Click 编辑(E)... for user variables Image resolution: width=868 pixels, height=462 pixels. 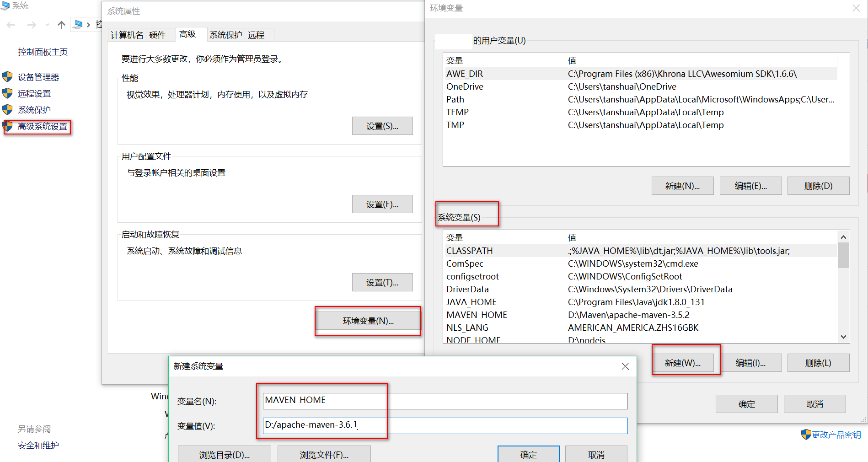pos(750,186)
